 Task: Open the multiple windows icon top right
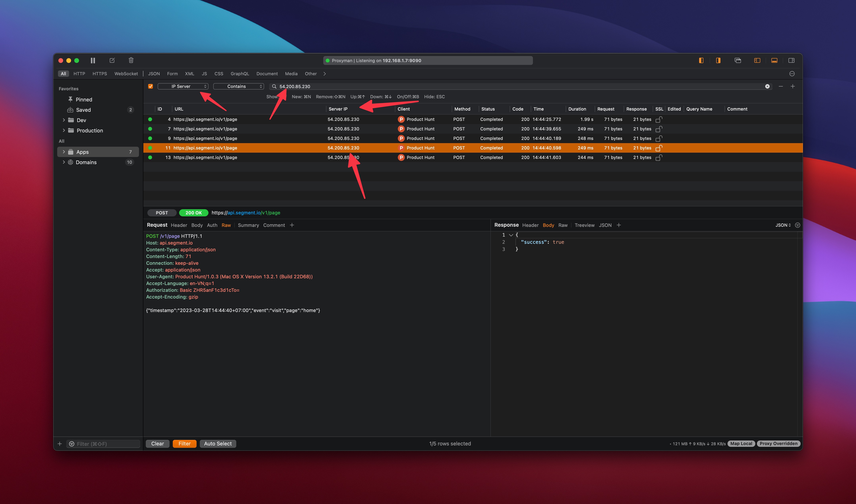[738, 60]
